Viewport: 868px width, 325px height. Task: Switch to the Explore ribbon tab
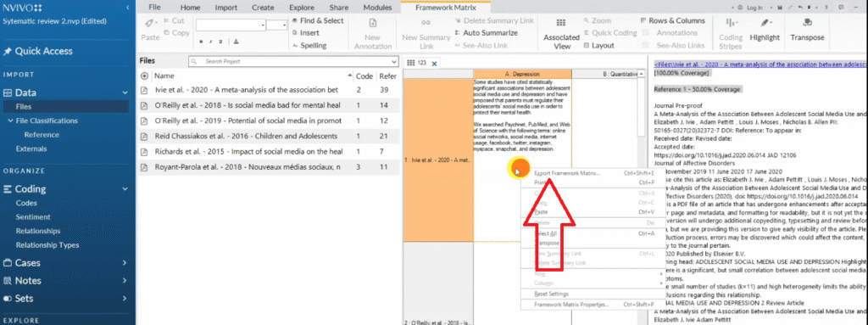301,8
